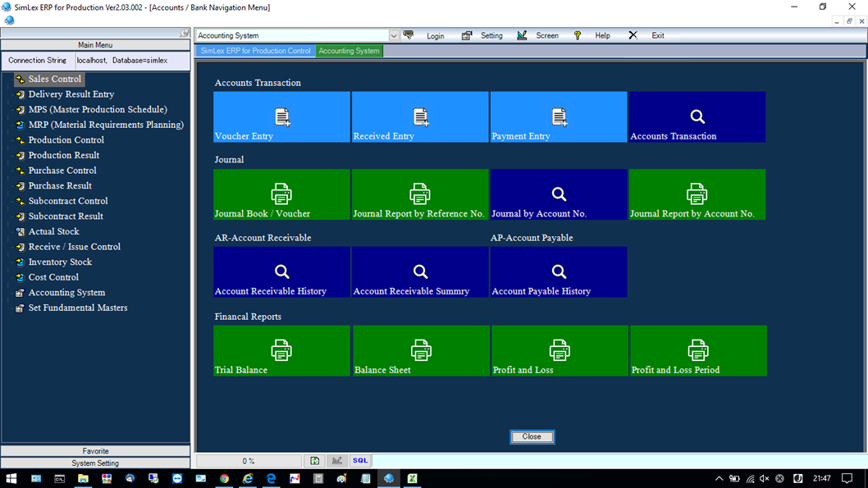Screen dimensions: 868x488
Task: Open Journal Book / Voucher print tile
Action: [x=281, y=194]
